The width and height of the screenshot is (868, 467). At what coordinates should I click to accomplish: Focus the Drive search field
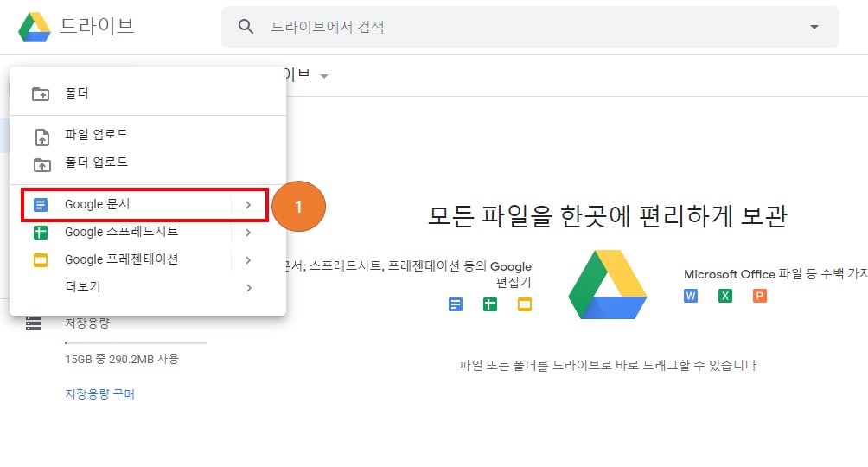point(530,27)
